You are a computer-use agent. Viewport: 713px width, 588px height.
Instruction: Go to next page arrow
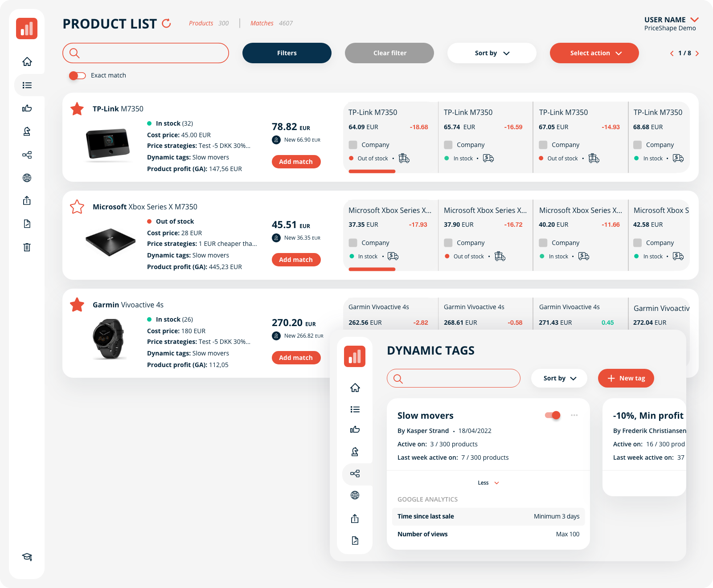tap(697, 53)
